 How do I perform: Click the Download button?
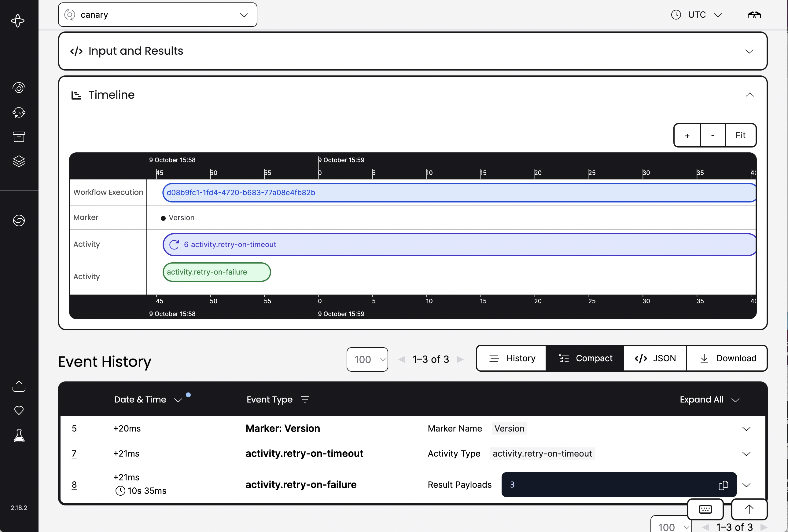[x=728, y=359]
